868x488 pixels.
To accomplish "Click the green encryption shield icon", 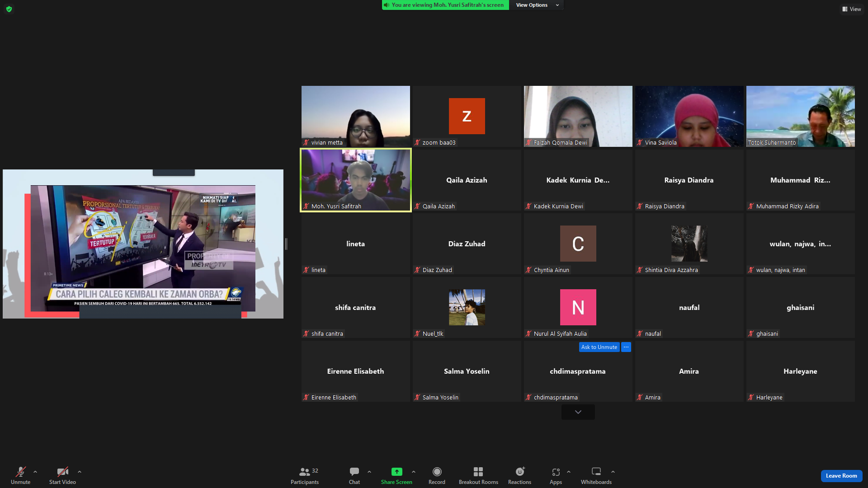I will pyautogui.click(x=9, y=9).
